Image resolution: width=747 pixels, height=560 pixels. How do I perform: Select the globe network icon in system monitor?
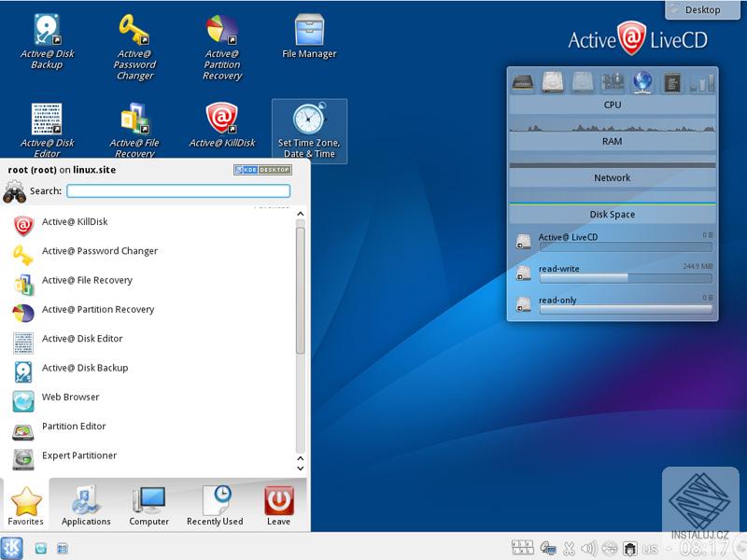[642, 82]
